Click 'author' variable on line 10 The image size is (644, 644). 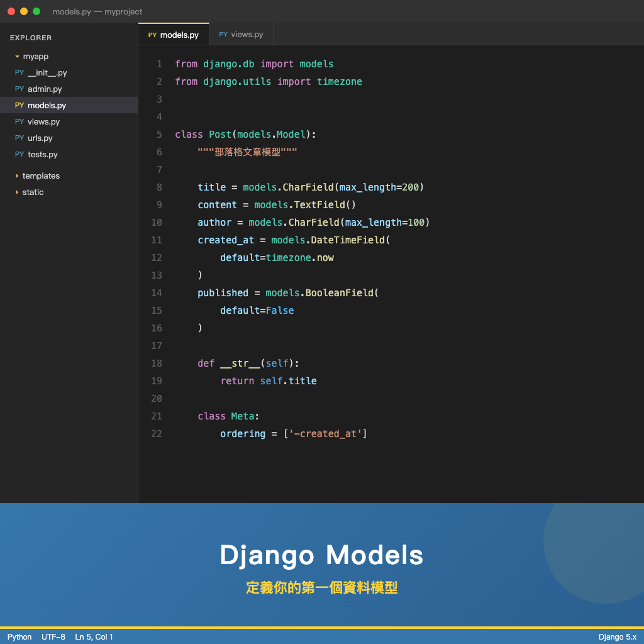[214, 222]
